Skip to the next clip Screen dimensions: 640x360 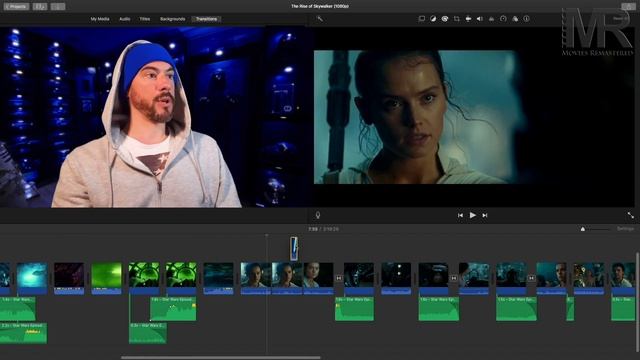tap(485, 215)
